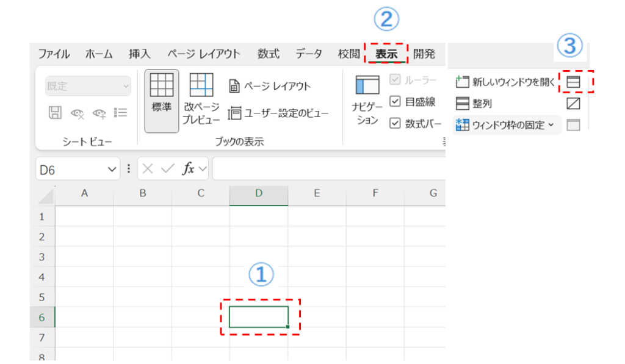Toggle the 数式バー formula bar checkbox
The width and height of the screenshot is (625, 364).
click(395, 123)
